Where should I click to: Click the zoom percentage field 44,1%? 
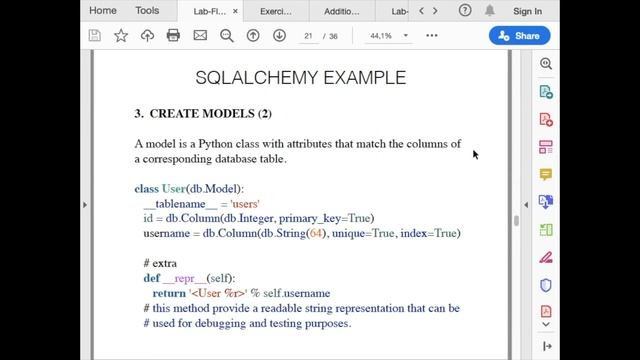[x=381, y=36]
